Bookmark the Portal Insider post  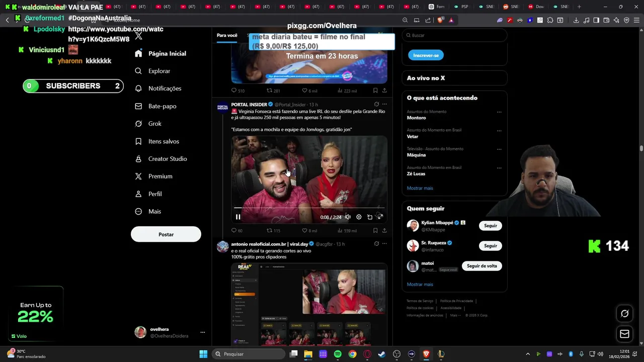pyautogui.click(x=375, y=231)
